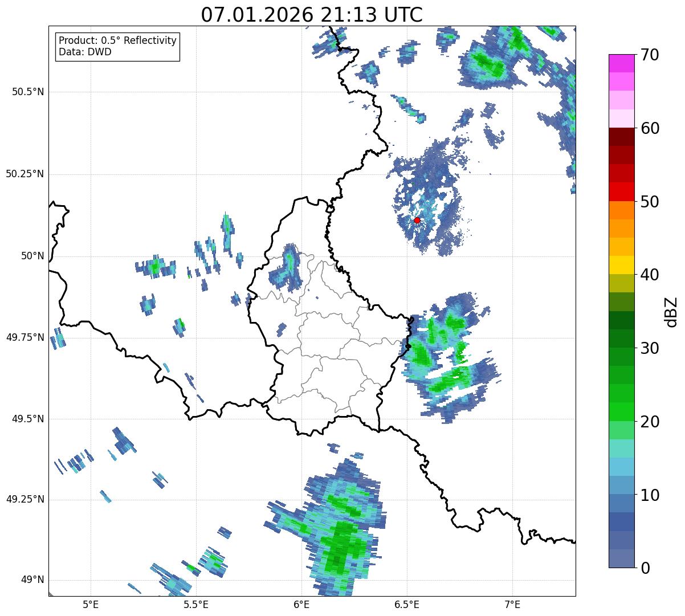
Task: Click the colorbar tick label 30
Action: [650, 348]
